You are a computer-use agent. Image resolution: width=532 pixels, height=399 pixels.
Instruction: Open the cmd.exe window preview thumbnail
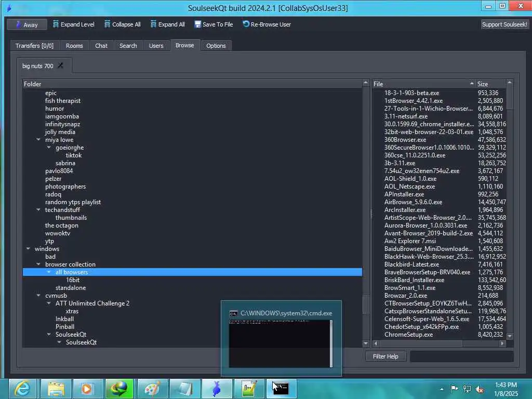pos(281,339)
